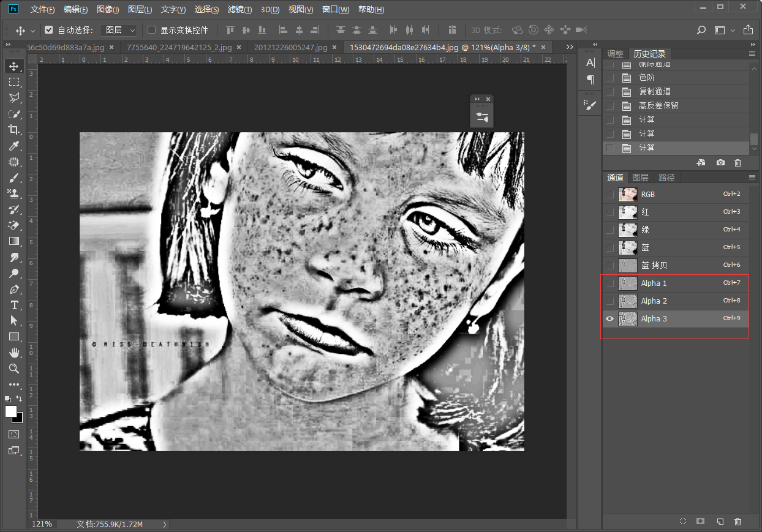This screenshot has height=532, width=762.
Task: Select the Brush tool
Action: (13, 178)
